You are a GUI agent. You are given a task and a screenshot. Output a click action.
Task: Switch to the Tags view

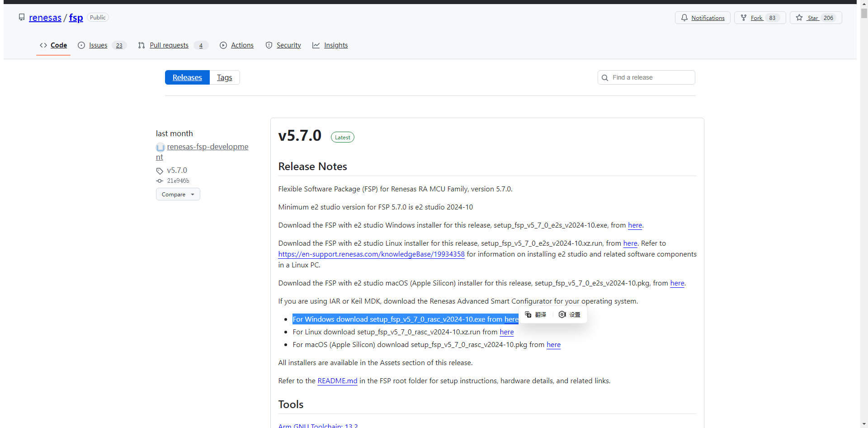tap(224, 77)
